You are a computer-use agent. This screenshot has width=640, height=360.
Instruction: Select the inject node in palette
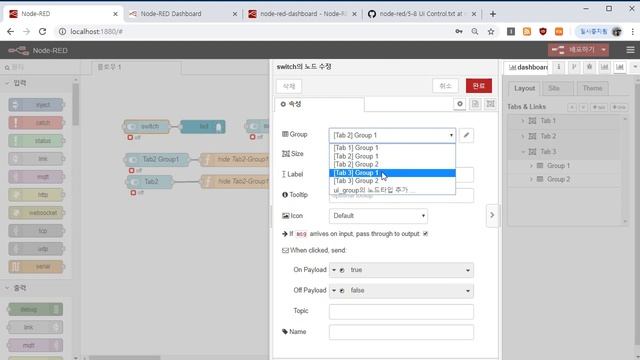click(36, 105)
